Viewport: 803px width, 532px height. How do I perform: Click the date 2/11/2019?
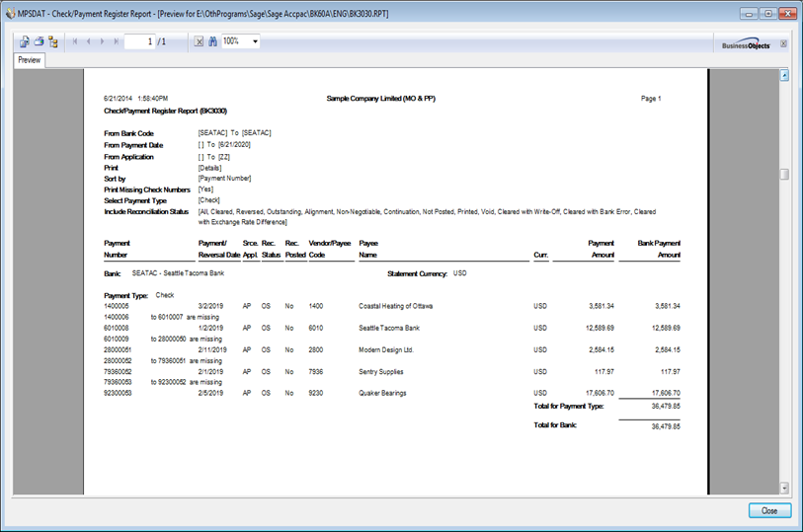tap(212, 349)
